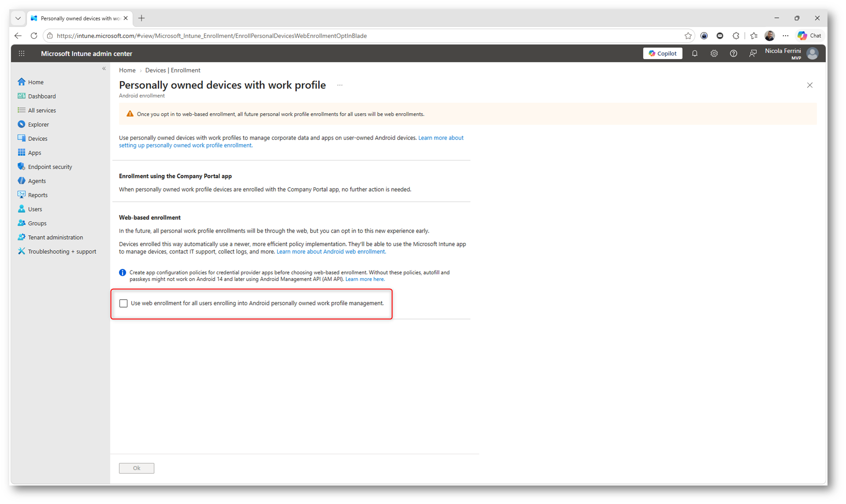This screenshot has width=846, height=504.
Task: Close the Personally owned devices blade
Action: pyautogui.click(x=809, y=85)
